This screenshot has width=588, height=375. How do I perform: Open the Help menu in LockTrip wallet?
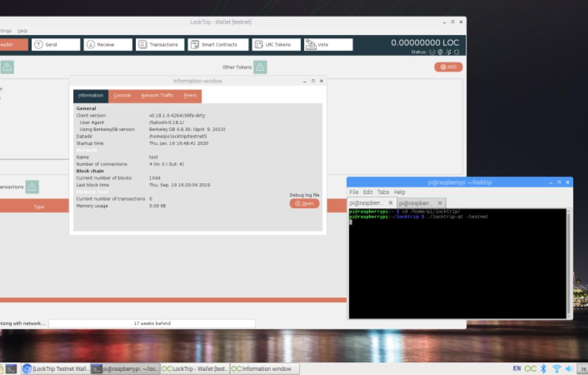22,31
